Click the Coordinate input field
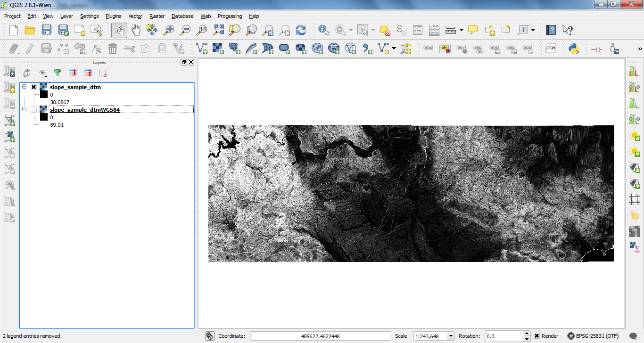644x343 pixels. click(321, 336)
